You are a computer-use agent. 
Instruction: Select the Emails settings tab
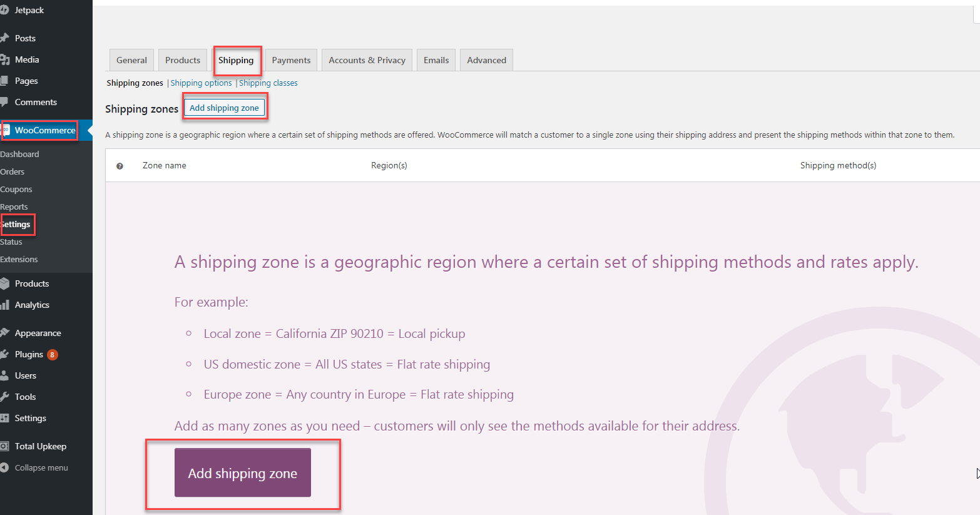(x=436, y=60)
